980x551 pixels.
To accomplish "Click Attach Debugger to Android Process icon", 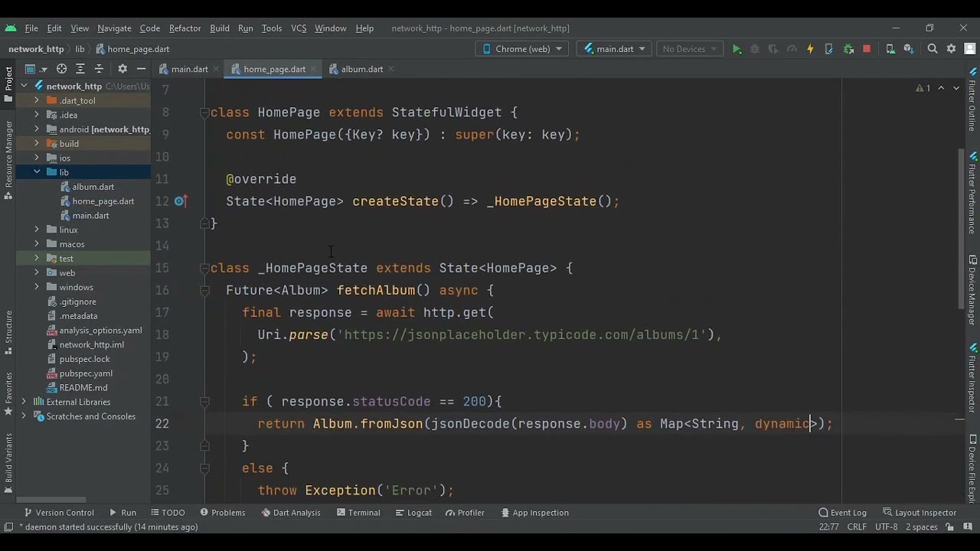I will [x=848, y=49].
